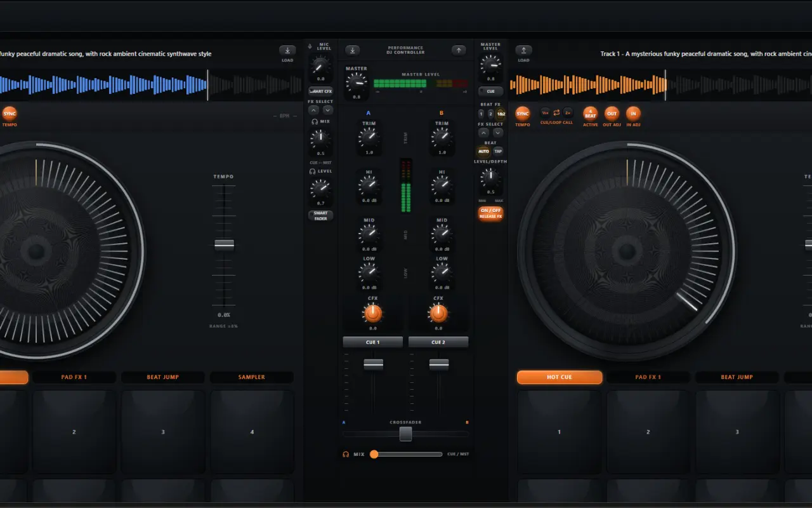This screenshot has width=812, height=508.
Task: Click channel A MID equalizer knob
Action: 369,234
